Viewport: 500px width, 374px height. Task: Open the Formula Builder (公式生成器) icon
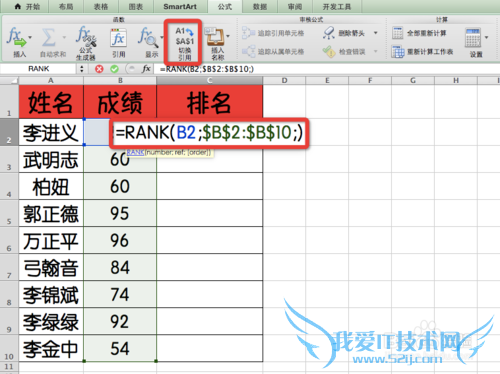[86, 36]
